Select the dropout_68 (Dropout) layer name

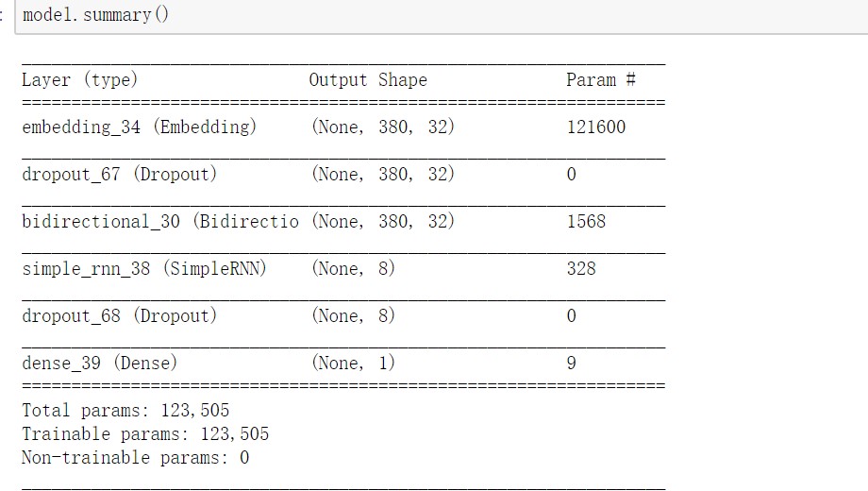click(x=119, y=316)
